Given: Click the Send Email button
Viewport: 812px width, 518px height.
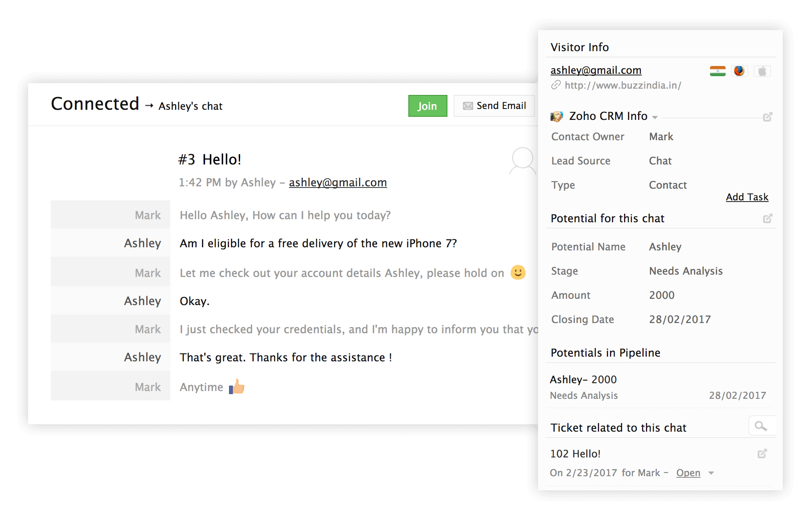Looking at the screenshot, I should [494, 106].
